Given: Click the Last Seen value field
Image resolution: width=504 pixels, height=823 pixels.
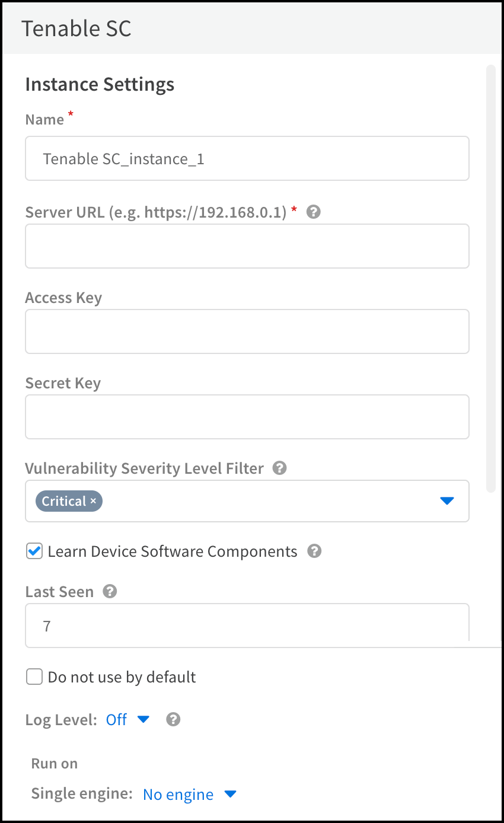Looking at the screenshot, I should click(247, 626).
